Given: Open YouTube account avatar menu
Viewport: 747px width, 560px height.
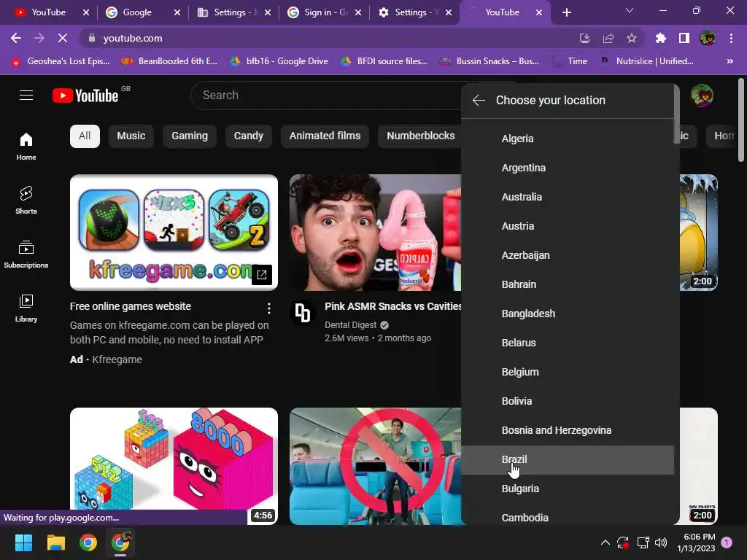Looking at the screenshot, I should [702, 96].
